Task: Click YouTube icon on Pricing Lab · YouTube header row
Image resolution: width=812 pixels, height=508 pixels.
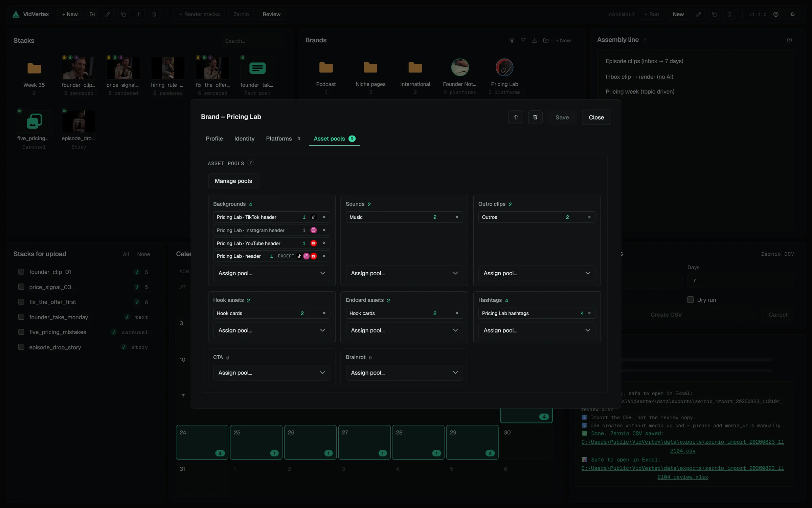Action: [x=314, y=243]
